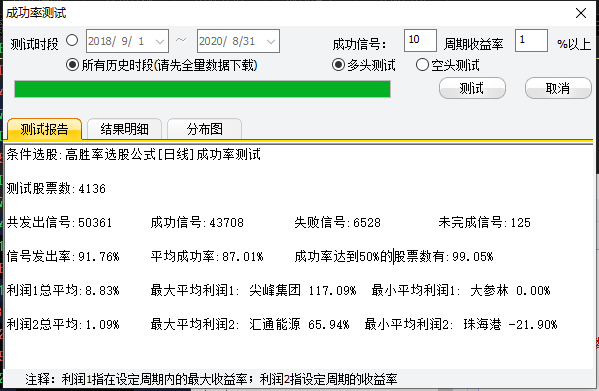Click the green progress bar

tap(202, 89)
